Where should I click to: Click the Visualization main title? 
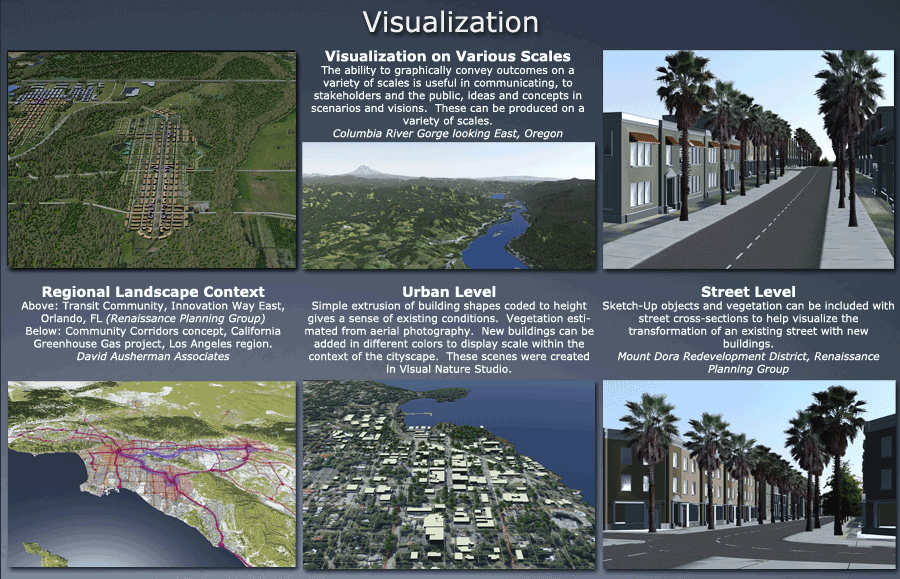[x=450, y=22]
